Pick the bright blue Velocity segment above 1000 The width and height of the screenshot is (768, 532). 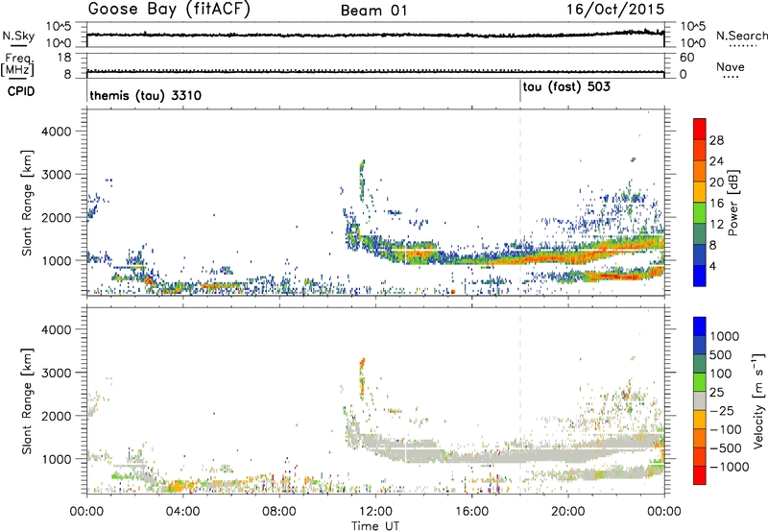(700, 326)
